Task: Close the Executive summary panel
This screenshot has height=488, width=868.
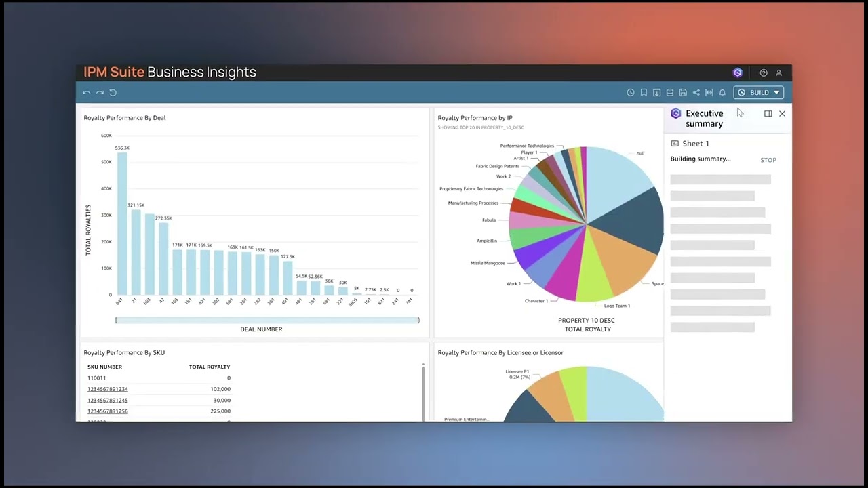Action: pos(782,114)
